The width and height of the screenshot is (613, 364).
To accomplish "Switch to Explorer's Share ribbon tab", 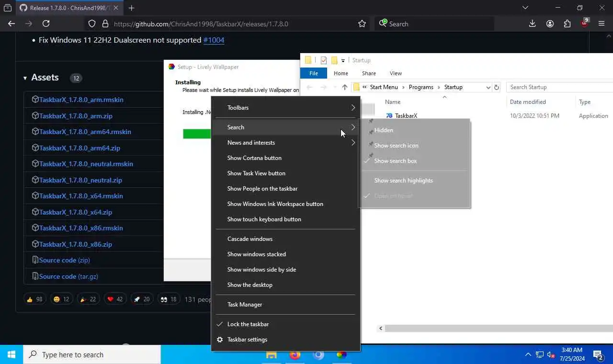I will point(369,73).
